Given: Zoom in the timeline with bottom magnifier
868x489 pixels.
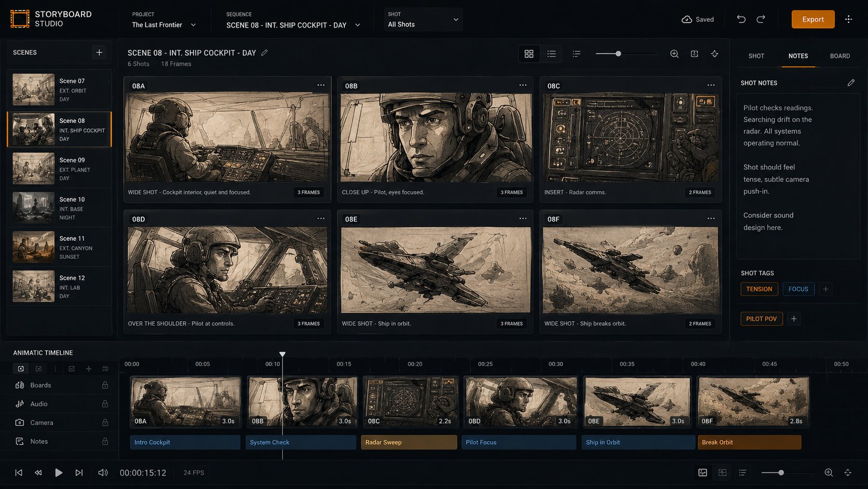Looking at the screenshot, I should point(829,472).
